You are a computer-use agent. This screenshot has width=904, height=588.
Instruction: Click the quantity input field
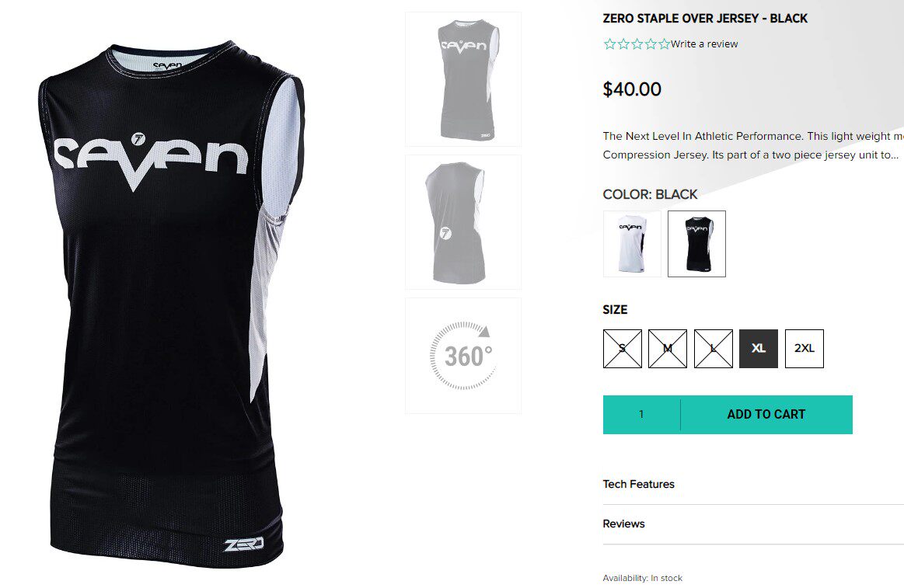tap(642, 415)
